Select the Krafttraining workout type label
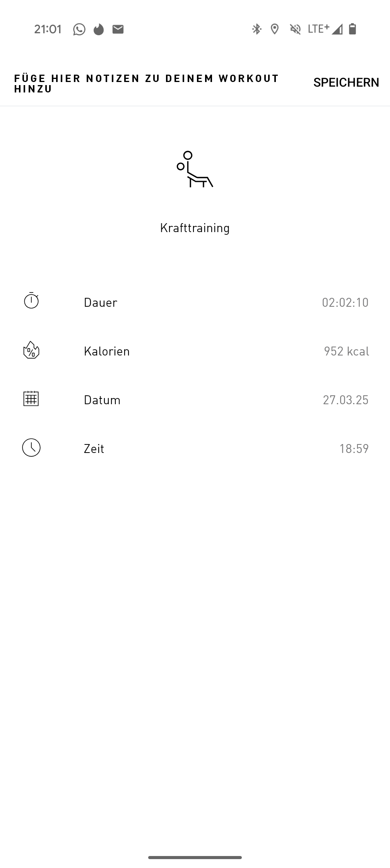The width and height of the screenshot is (390, 868). point(195,228)
